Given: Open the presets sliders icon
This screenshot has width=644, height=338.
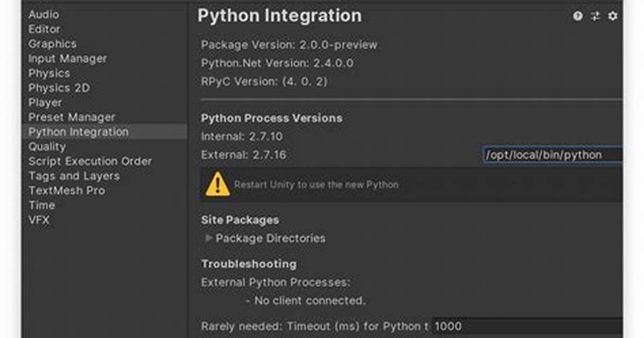Looking at the screenshot, I should click(595, 16).
